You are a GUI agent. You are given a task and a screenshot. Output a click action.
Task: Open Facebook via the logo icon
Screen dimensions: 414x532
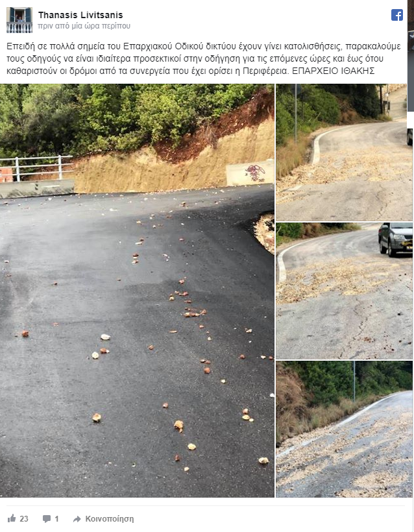396,15
